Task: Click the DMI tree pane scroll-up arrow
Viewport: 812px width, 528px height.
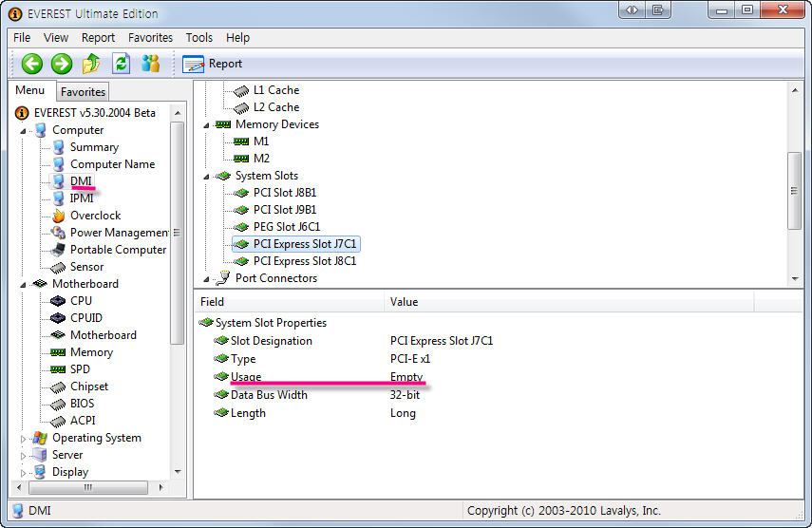Action: (x=795, y=90)
